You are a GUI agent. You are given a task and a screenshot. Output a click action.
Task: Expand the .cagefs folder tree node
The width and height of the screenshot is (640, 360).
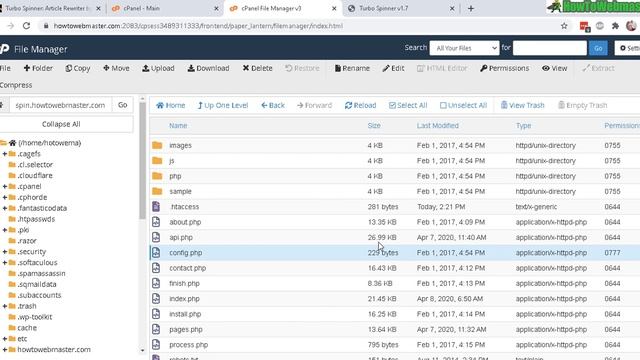pyautogui.click(x=4, y=154)
